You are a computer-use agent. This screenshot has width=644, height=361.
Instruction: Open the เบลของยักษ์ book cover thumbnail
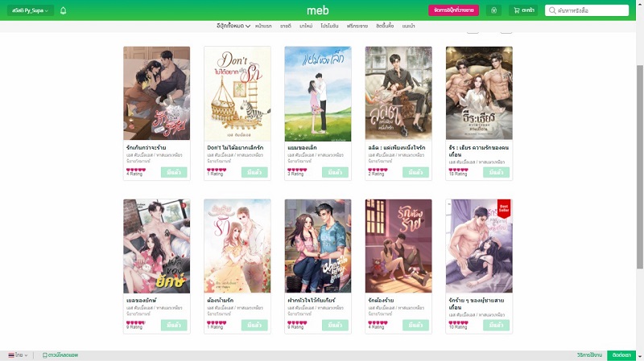[157, 246]
